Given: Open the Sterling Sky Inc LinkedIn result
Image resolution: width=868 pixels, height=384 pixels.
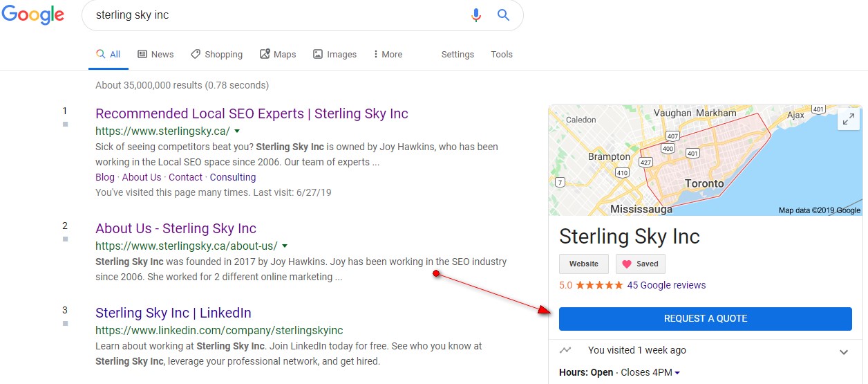Looking at the screenshot, I should tap(173, 313).
